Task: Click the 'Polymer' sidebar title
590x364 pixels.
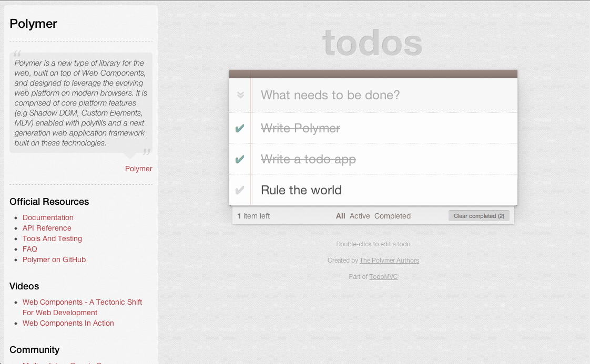Action: 34,24
